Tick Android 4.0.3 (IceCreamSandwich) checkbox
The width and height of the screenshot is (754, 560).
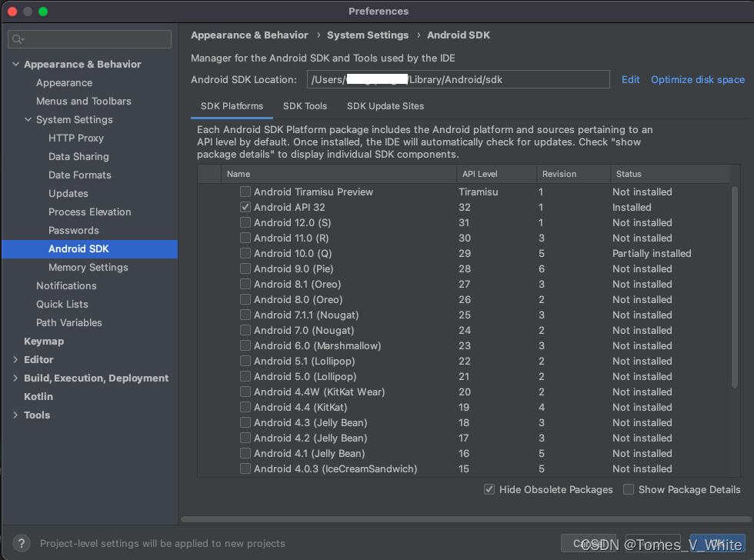(245, 468)
